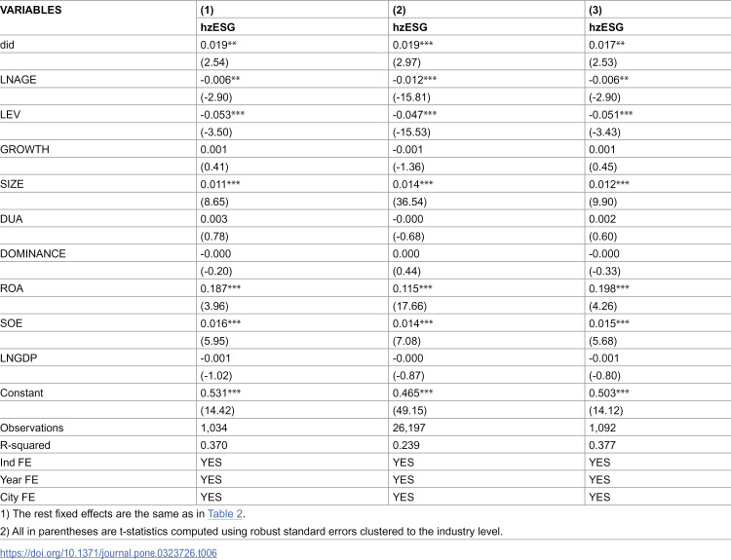Select the did row label

(8, 45)
